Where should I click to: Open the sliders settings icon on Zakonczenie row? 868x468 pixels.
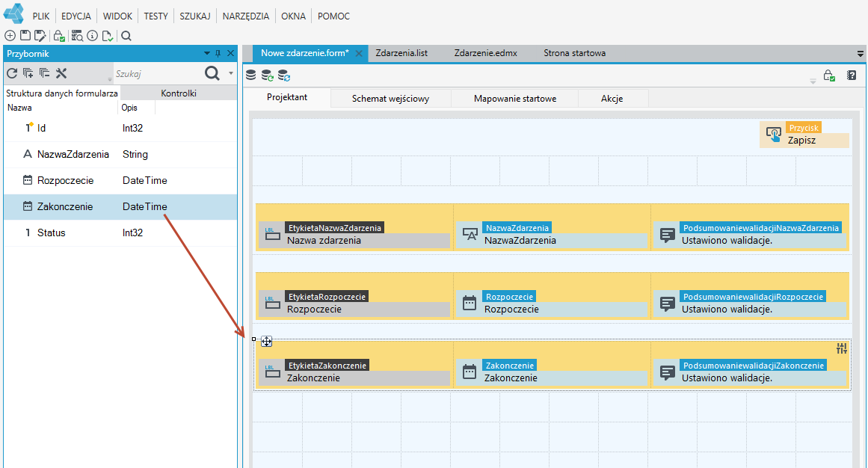point(842,348)
